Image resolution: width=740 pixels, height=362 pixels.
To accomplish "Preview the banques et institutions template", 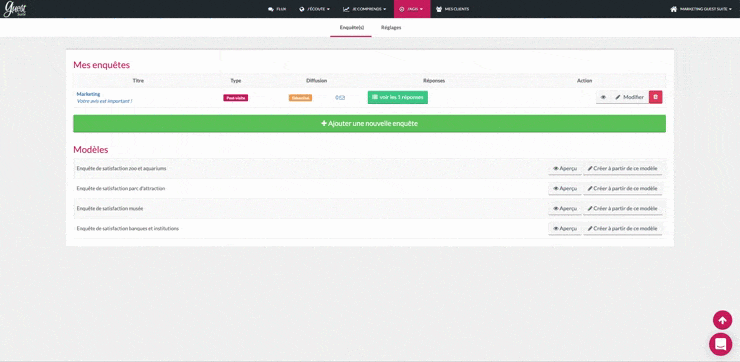I will (565, 228).
